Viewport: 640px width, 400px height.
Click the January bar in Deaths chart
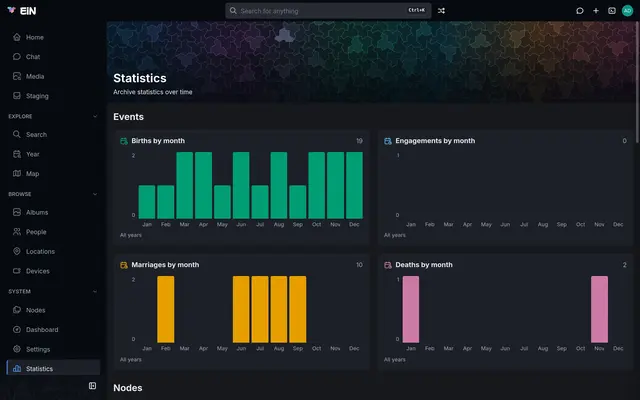(x=411, y=309)
